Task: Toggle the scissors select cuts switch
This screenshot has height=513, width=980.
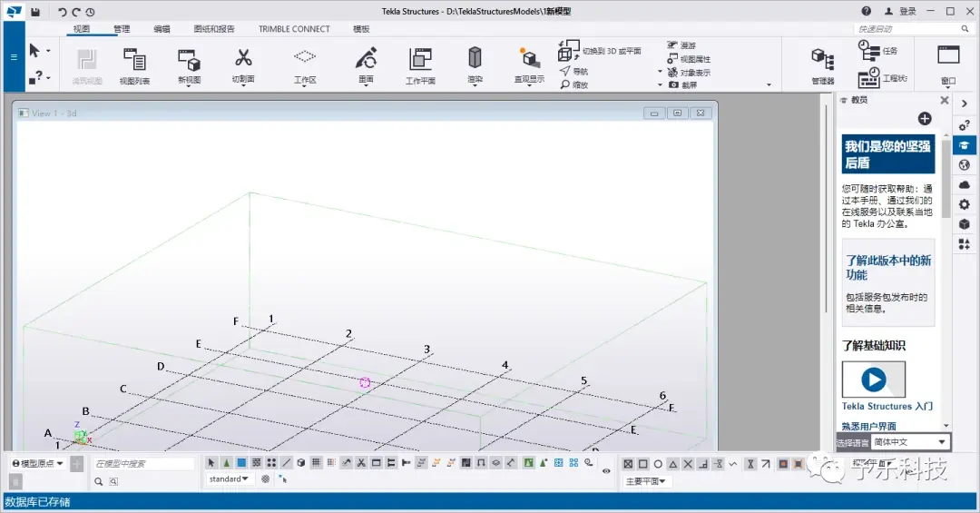Action: (x=361, y=463)
